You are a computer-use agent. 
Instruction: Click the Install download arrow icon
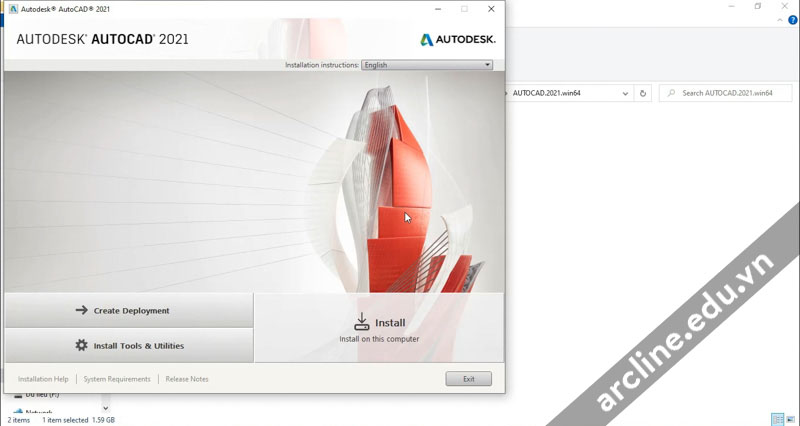pyautogui.click(x=362, y=322)
